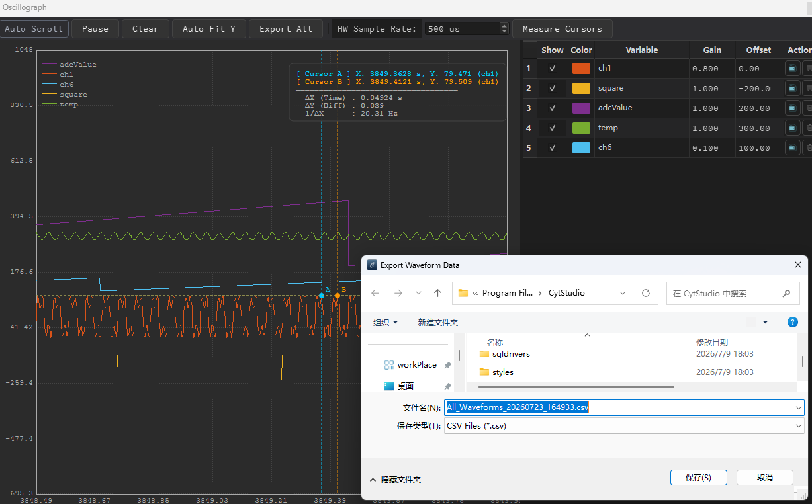Click the Auto Fit Y button
The width and height of the screenshot is (812, 504).
click(209, 29)
